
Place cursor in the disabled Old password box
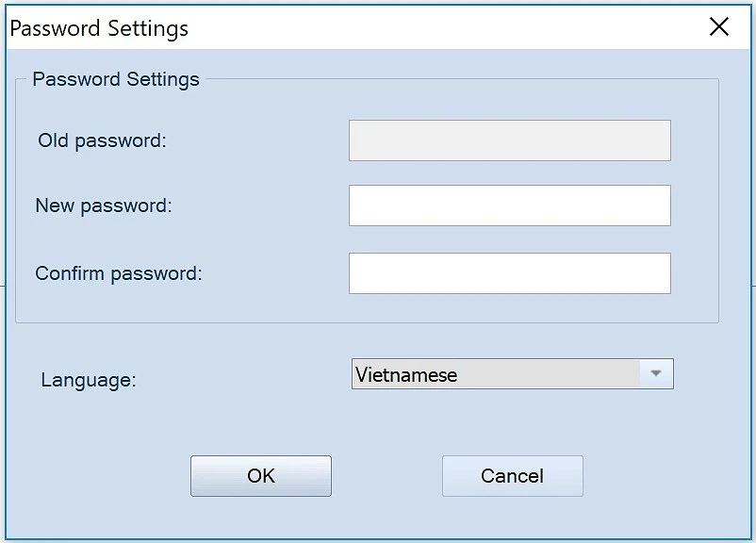pyautogui.click(x=509, y=140)
